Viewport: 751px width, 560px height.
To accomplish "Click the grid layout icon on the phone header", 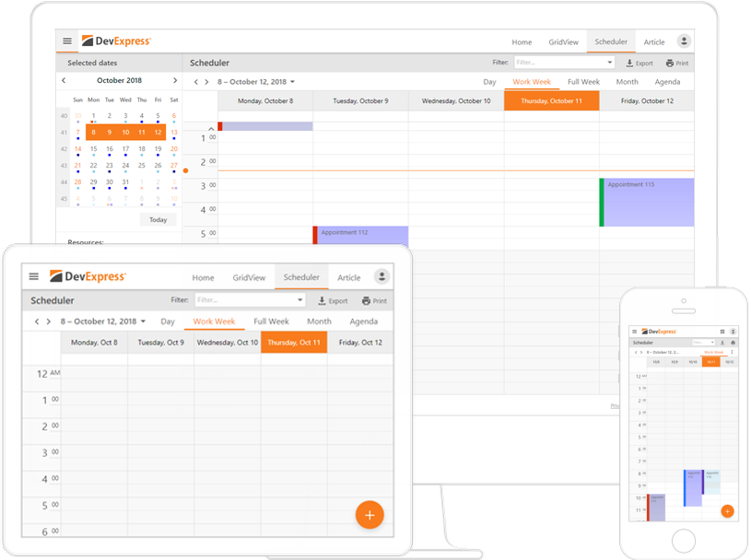I will [x=722, y=332].
